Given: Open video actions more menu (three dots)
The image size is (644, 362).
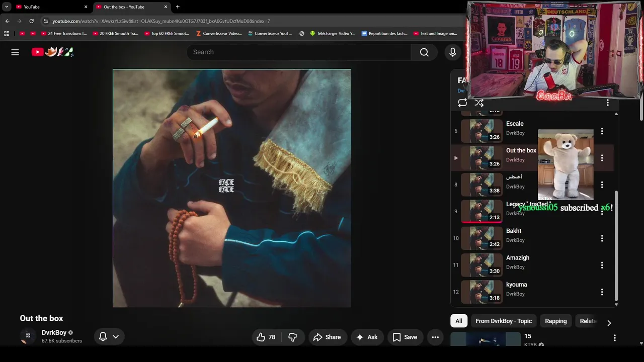Looking at the screenshot, I should (435, 337).
